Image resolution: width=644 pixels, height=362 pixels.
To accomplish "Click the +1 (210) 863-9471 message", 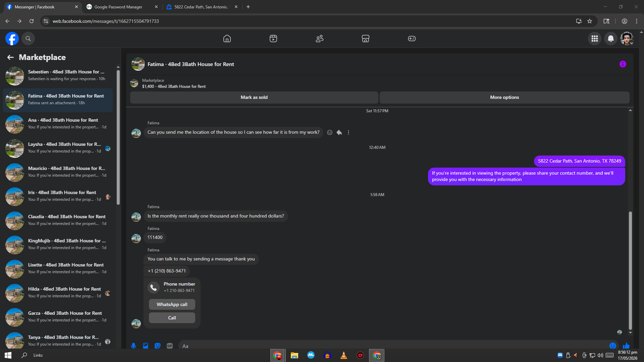I will tap(167, 271).
